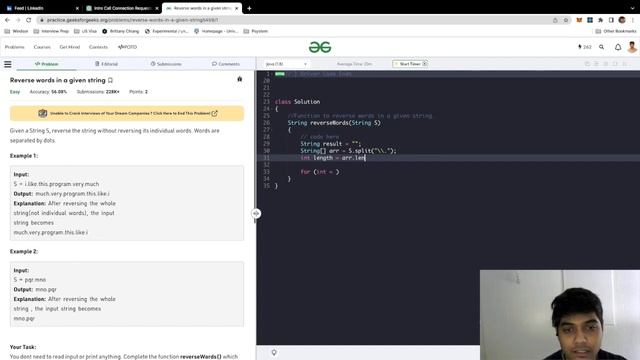Toggle the browser side panel
The height and width of the screenshot is (360, 640).
point(611,20)
